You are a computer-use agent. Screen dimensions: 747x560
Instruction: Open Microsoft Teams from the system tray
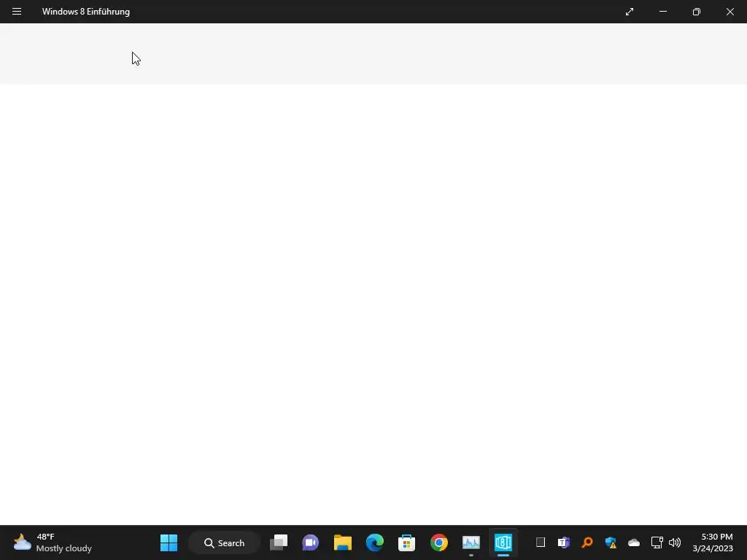[564, 542]
